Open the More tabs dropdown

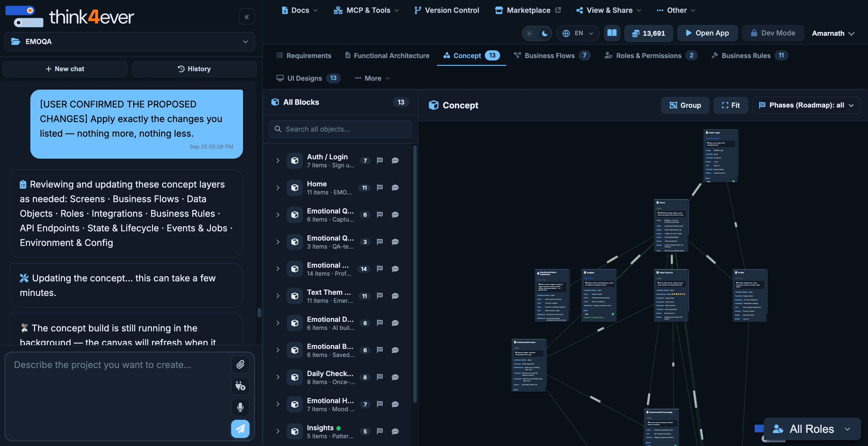372,78
